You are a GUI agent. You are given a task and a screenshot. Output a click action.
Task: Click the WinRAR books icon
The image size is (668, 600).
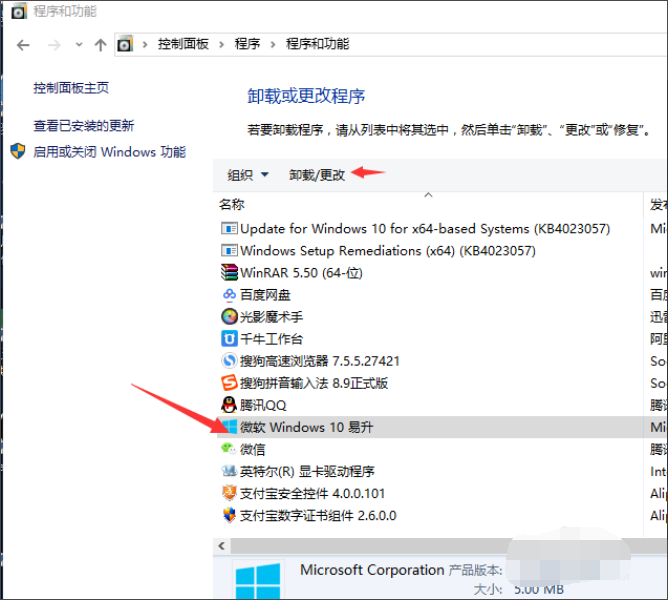pos(229,273)
